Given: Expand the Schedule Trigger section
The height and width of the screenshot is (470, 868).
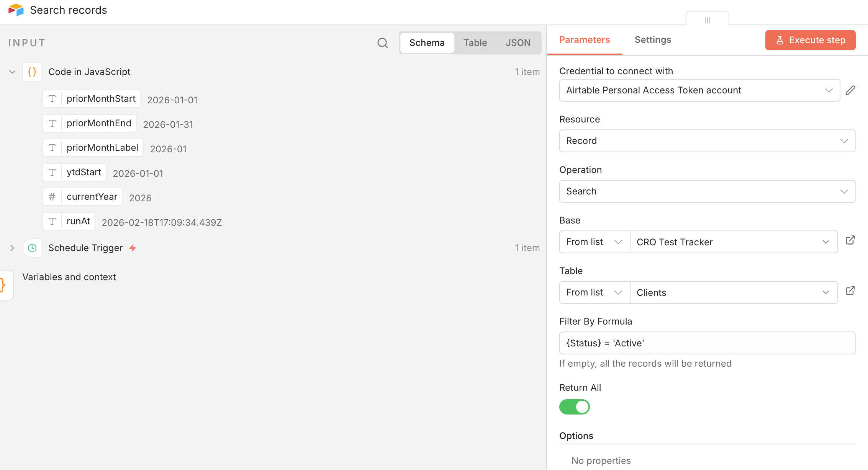Looking at the screenshot, I should 12,248.
